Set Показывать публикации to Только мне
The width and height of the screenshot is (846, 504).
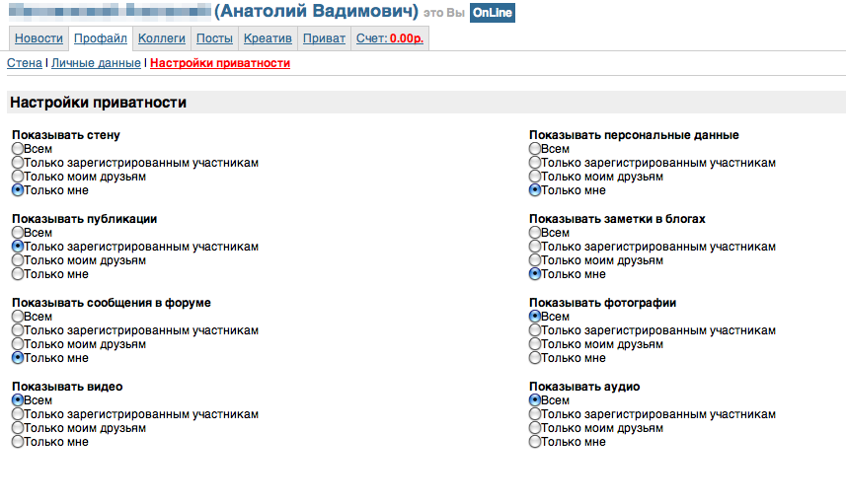[18, 274]
